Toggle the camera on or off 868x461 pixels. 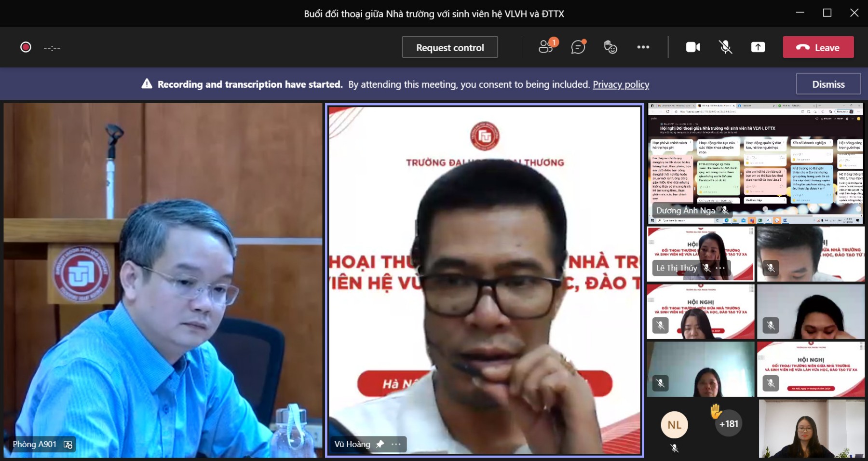point(693,47)
